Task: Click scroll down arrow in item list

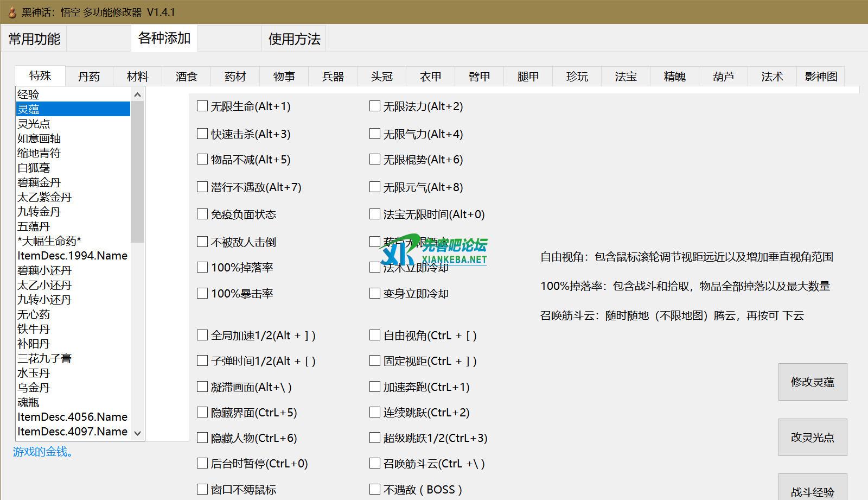Action: pos(137,433)
